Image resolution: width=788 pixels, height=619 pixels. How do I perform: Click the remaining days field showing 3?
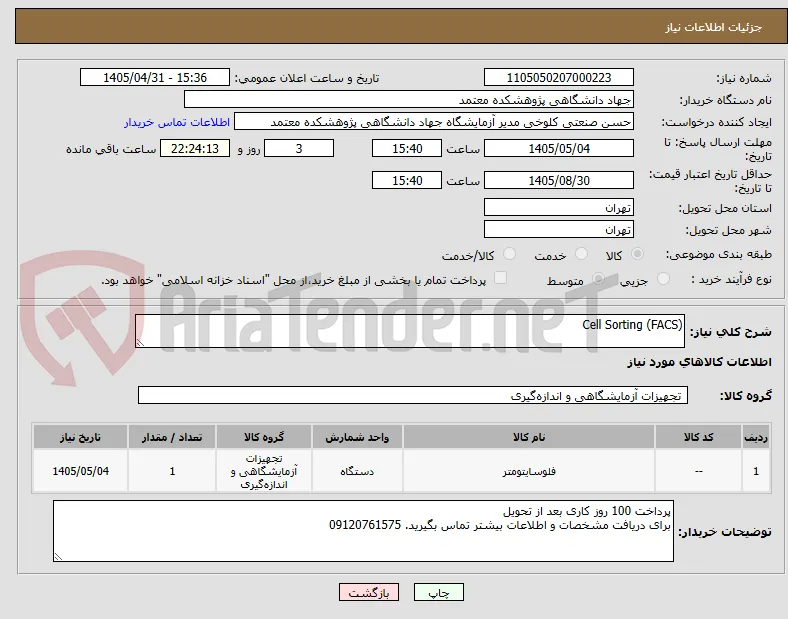click(299, 148)
